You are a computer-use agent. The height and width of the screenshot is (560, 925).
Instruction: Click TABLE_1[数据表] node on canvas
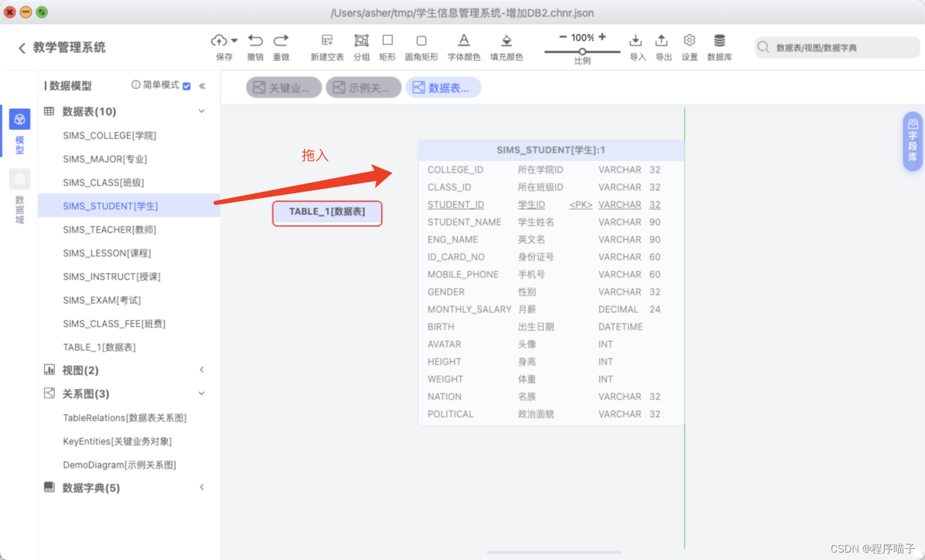[327, 212]
